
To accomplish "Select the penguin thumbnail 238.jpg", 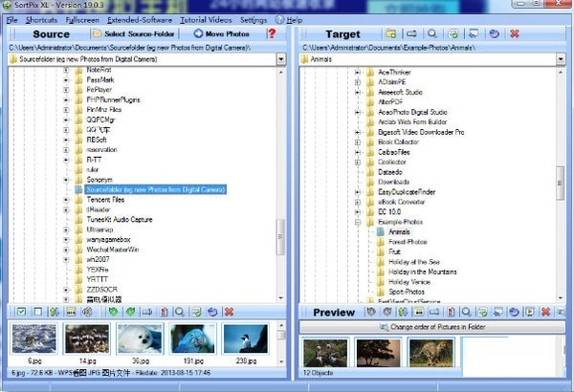I will click(246, 338).
